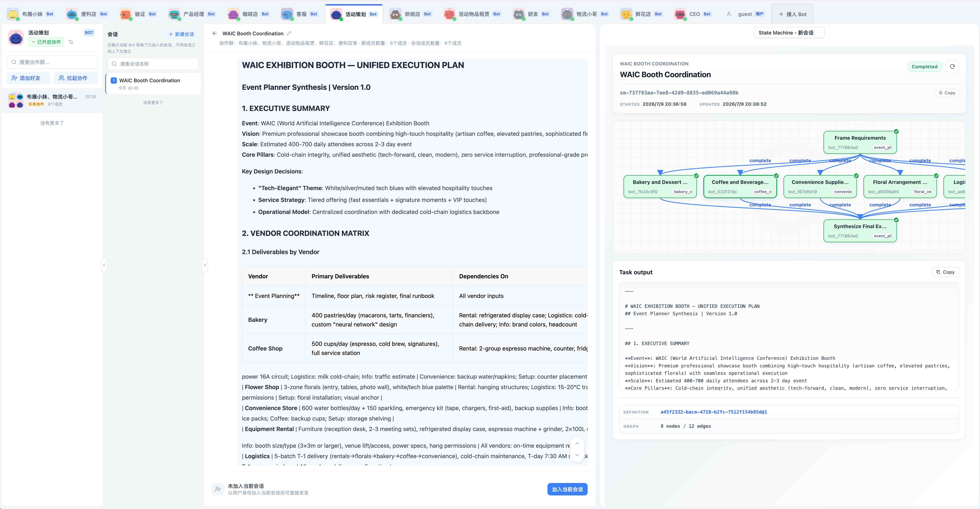Open the 布展小妹、物流小哥 group chat
Viewport: 980px width, 509px height.
[x=52, y=100]
